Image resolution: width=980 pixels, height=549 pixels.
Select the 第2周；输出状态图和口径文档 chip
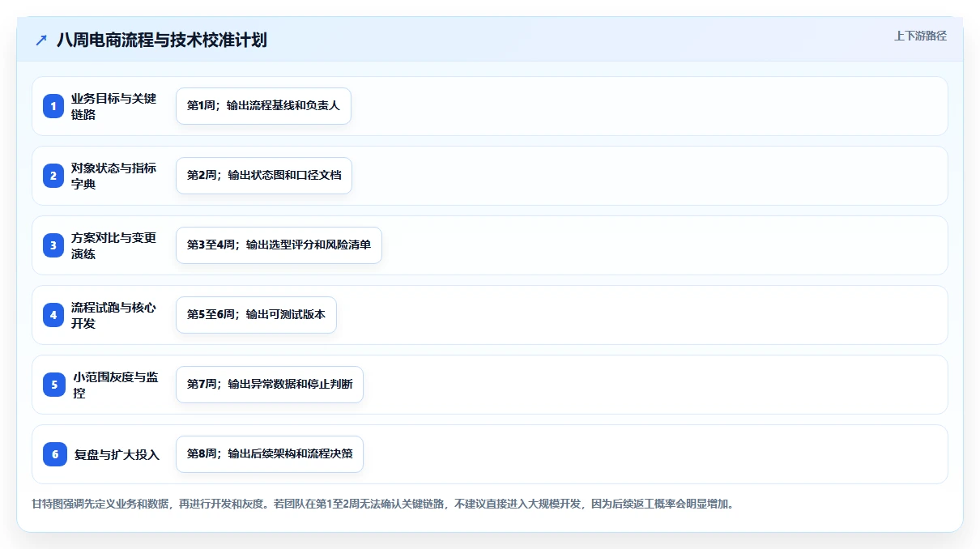coord(264,176)
